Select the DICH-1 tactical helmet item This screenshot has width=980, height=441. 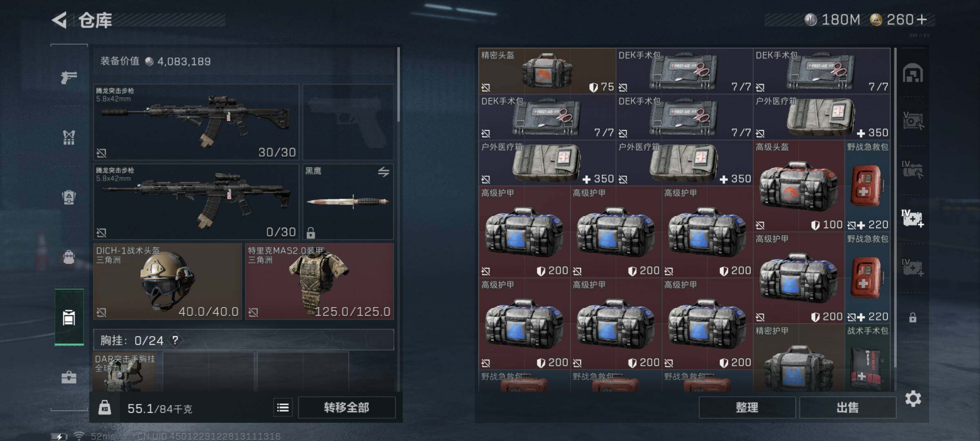167,281
